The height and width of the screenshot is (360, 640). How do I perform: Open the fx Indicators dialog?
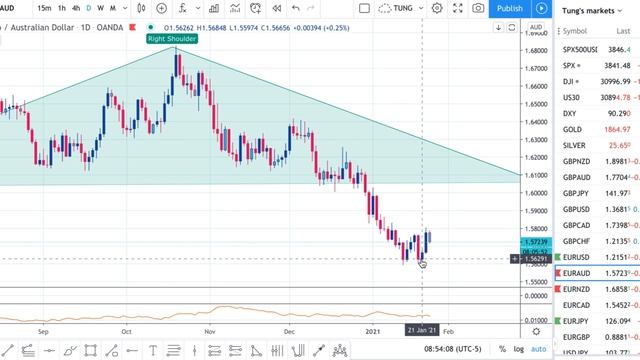tap(182, 8)
